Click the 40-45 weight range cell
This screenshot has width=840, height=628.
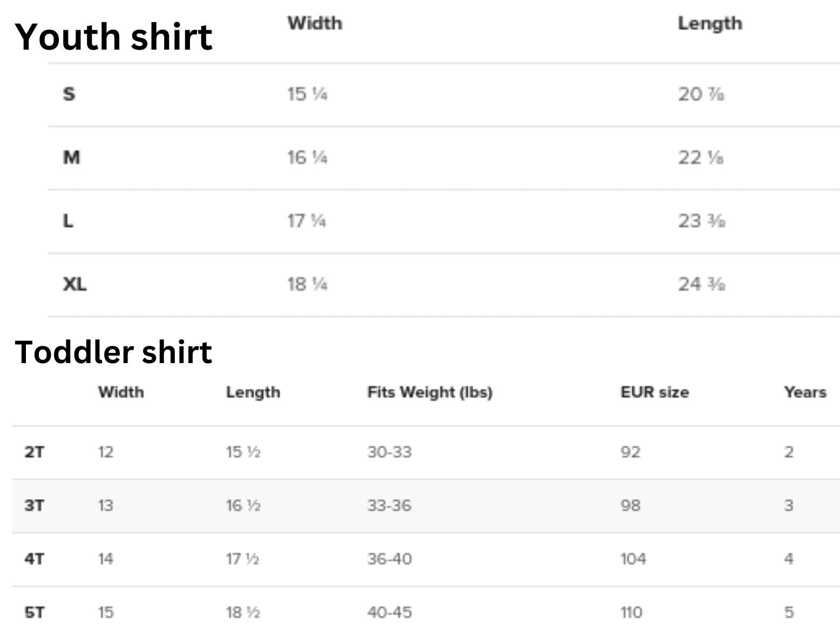point(389,612)
